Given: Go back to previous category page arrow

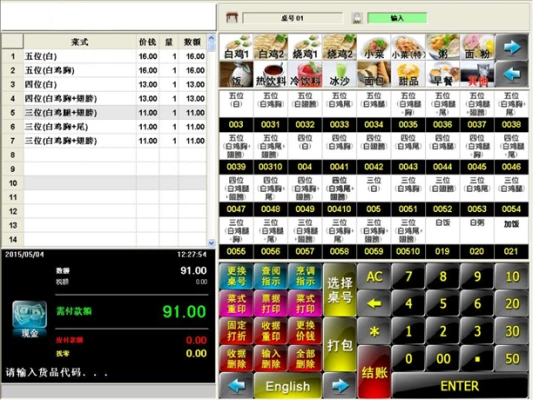Looking at the screenshot, I should pyautogui.click(x=512, y=74).
